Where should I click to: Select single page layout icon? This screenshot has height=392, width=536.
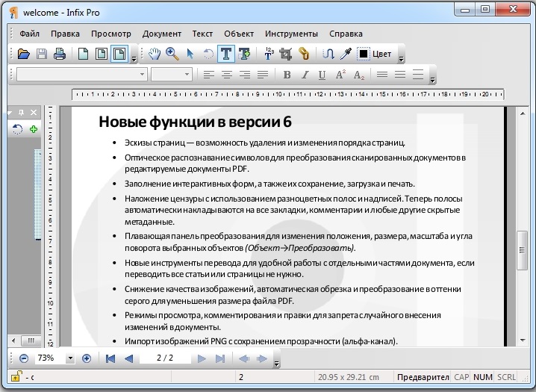tap(83, 54)
